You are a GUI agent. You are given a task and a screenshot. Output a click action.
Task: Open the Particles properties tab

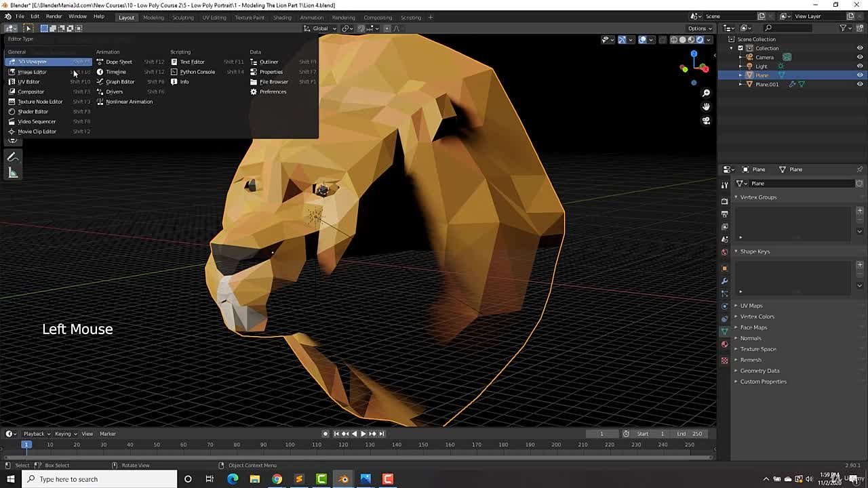pyautogui.click(x=724, y=293)
